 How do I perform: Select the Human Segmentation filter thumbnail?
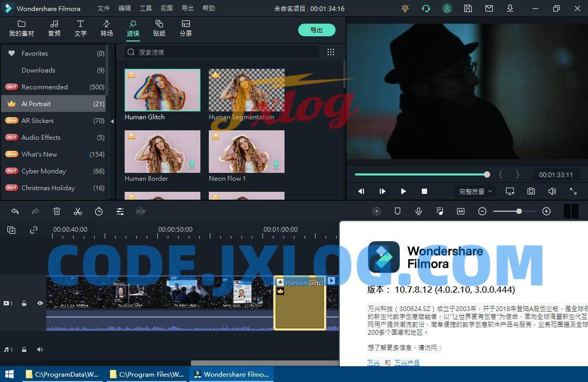tap(247, 90)
